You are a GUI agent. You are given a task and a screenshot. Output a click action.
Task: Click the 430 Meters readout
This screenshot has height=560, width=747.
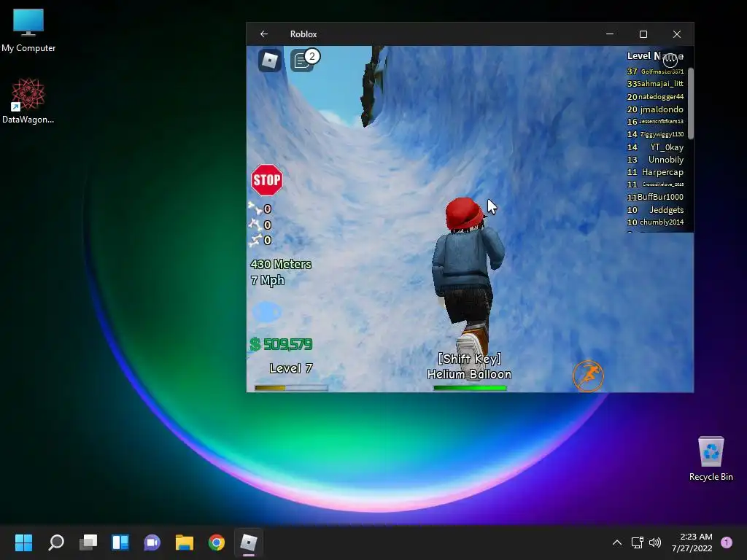click(x=281, y=264)
